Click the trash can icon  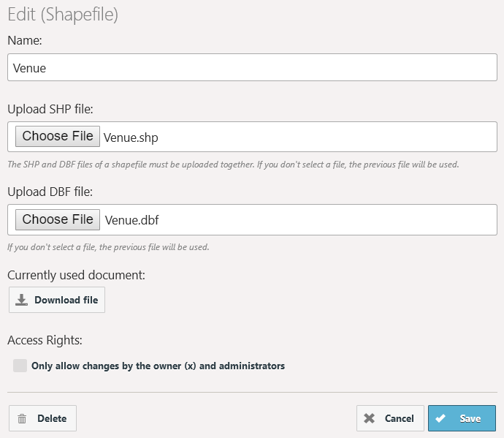(22, 418)
